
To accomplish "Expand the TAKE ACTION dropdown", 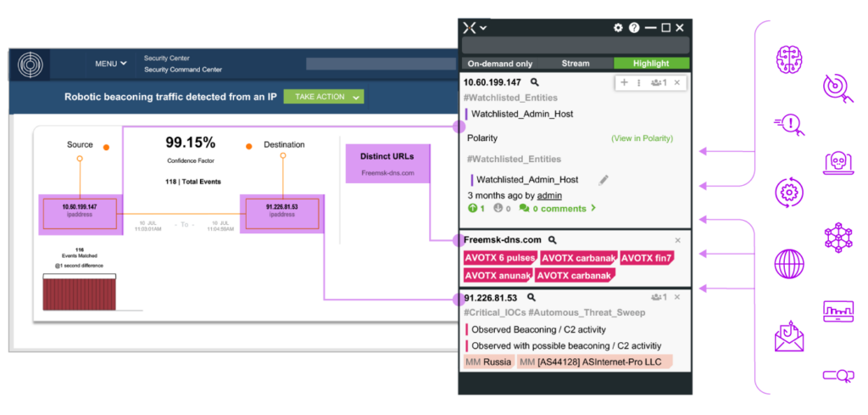I will click(x=323, y=97).
